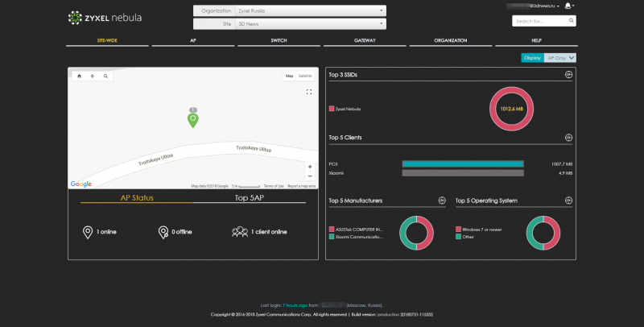
Task: Switch map to Map view
Action: point(290,76)
